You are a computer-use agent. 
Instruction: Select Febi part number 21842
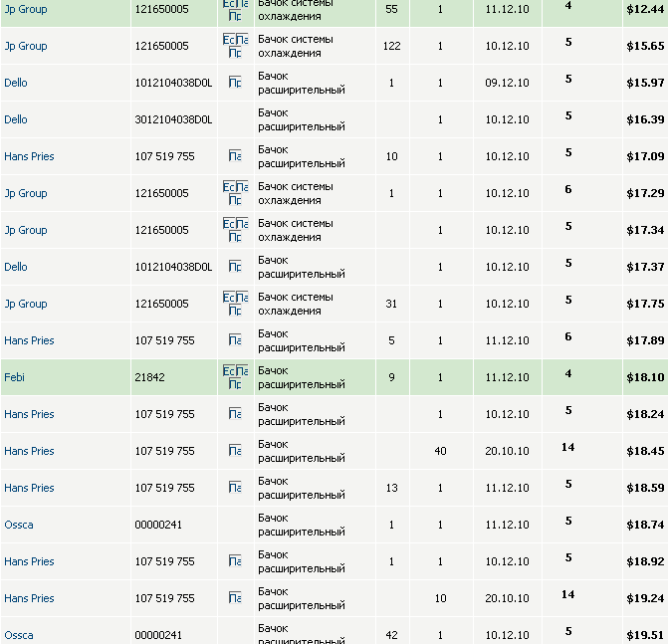(149, 377)
